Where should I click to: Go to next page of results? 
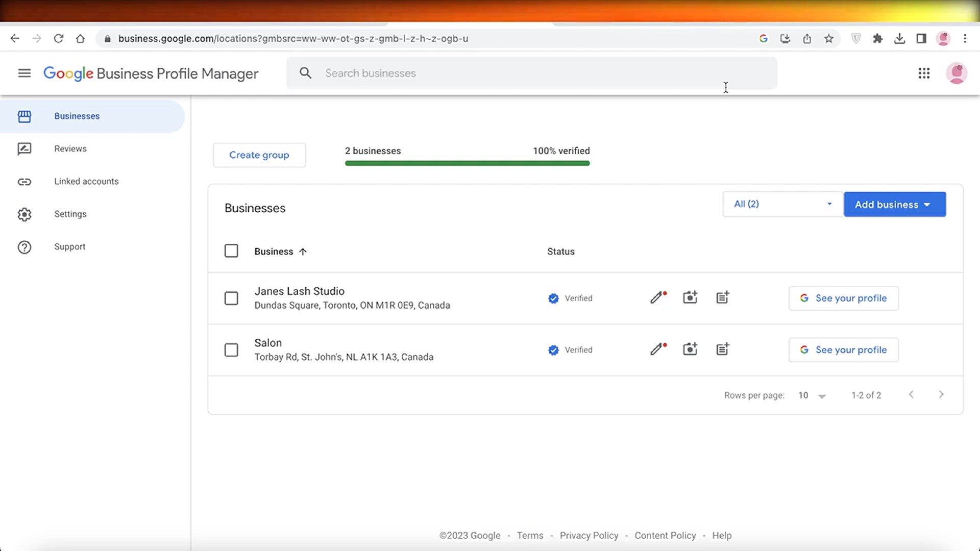pos(941,394)
